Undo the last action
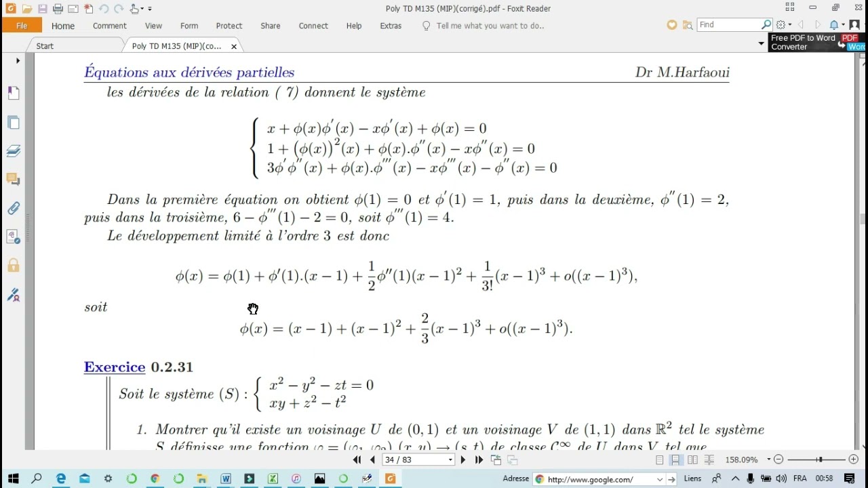The width and height of the screenshot is (868, 488). tap(104, 9)
